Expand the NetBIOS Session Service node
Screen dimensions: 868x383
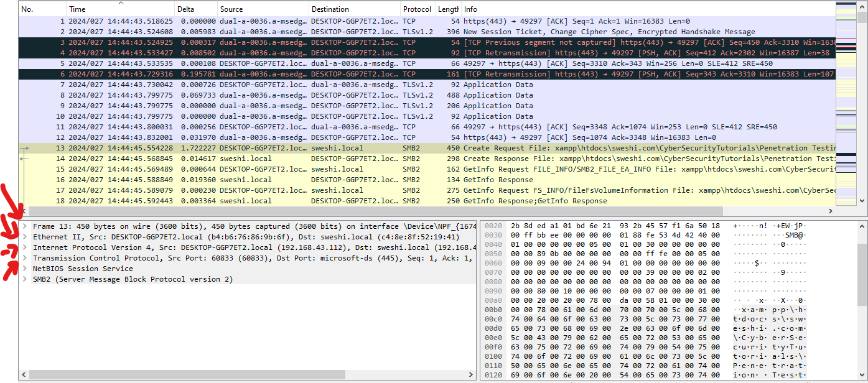tap(25, 269)
